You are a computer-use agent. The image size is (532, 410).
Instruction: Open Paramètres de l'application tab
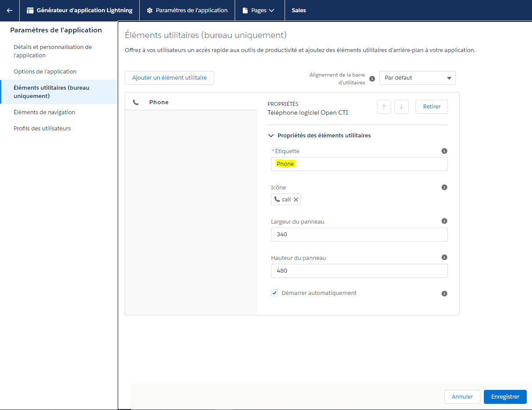point(187,11)
